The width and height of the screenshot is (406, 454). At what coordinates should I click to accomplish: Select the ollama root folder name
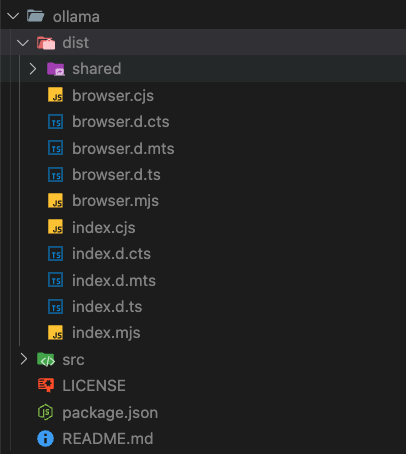tap(76, 17)
